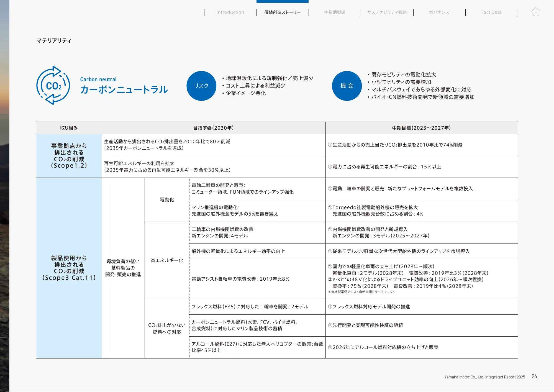This screenshot has height=392, width=554.
Task: Navigate to 中長期戦略 section
Action: coord(335,12)
